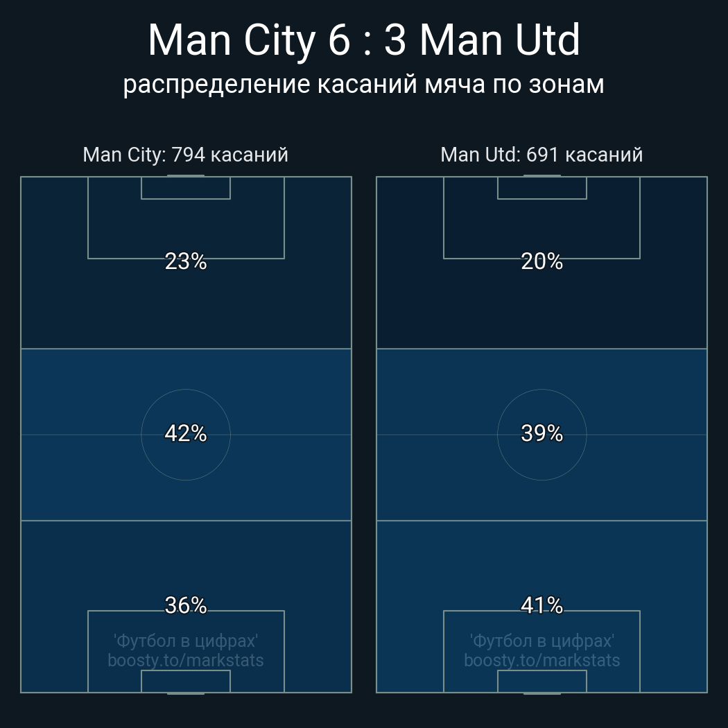Viewport: 728px width, 728px height.
Task: Click the 41% value on Man Utd pitch
Action: coord(541,605)
